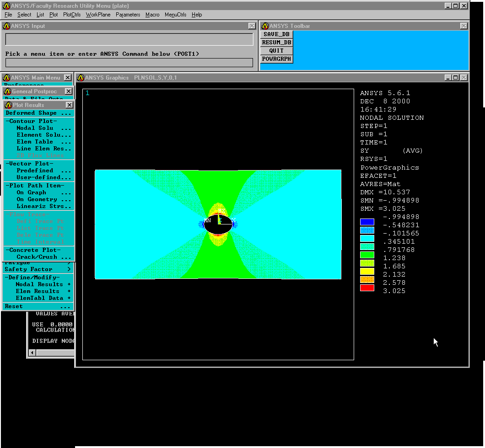Click the ANSYS icon of the Graphics window
The width and height of the screenshot is (485, 448).
(x=81, y=78)
